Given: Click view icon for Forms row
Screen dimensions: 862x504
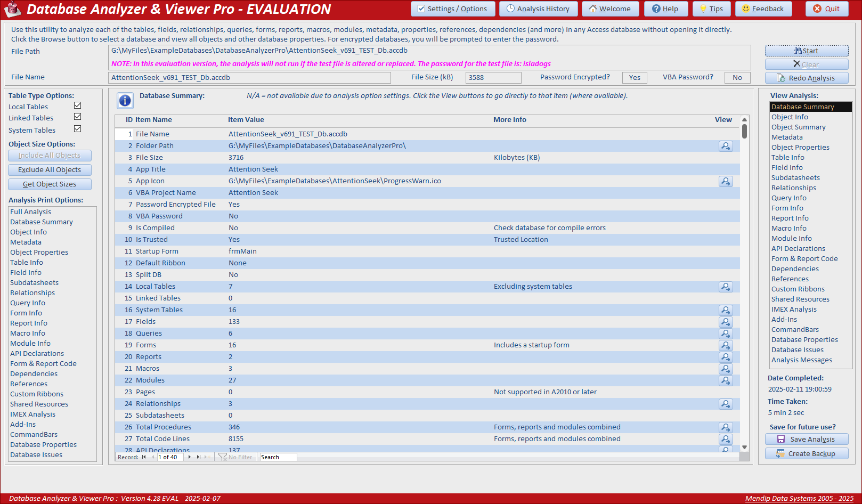Looking at the screenshot, I should tap(726, 345).
